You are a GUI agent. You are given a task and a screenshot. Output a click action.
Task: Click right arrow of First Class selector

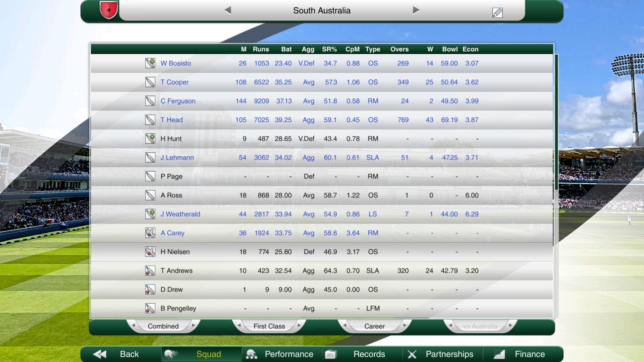[x=299, y=325]
